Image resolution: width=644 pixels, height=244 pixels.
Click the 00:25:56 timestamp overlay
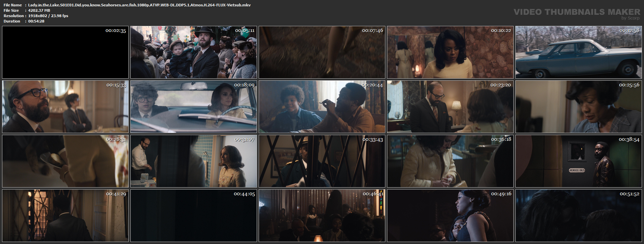tap(629, 85)
